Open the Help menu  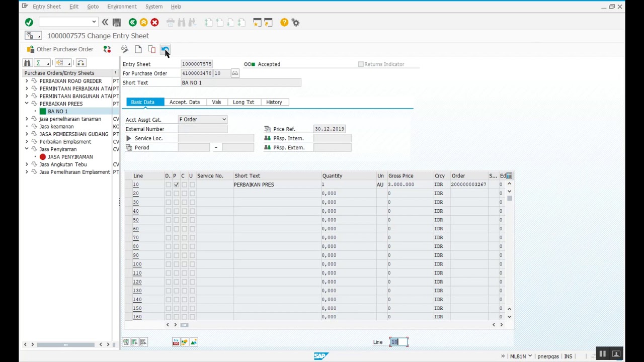(176, 7)
